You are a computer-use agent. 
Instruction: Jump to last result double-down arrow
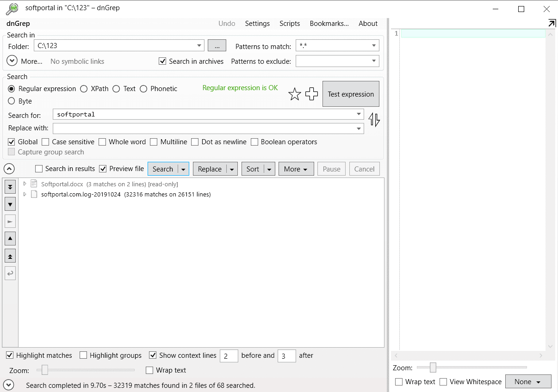pos(10,187)
